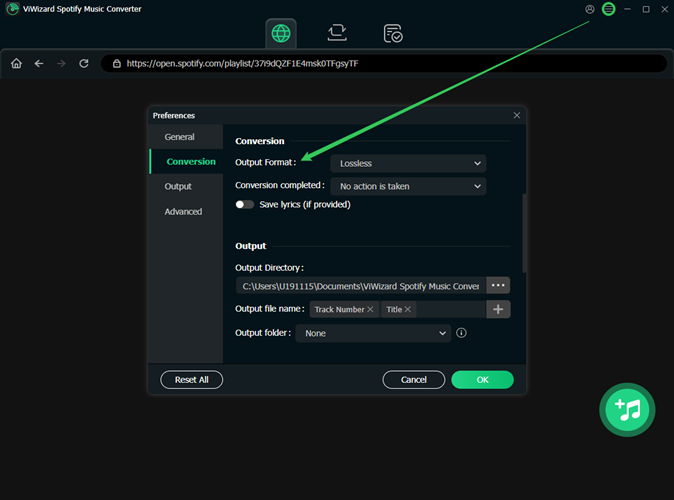The height and width of the screenshot is (500, 674).
Task: Add a file name tag with plus
Action: tap(499, 309)
